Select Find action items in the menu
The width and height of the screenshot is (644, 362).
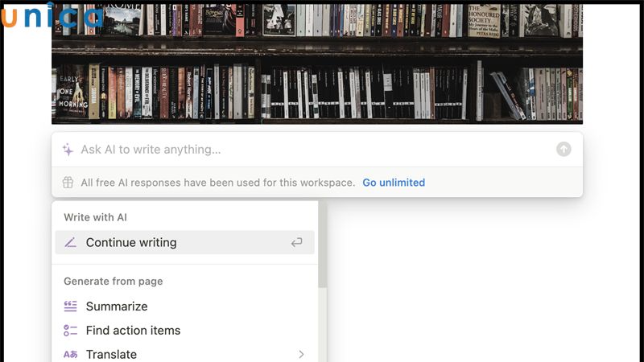pos(133,331)
